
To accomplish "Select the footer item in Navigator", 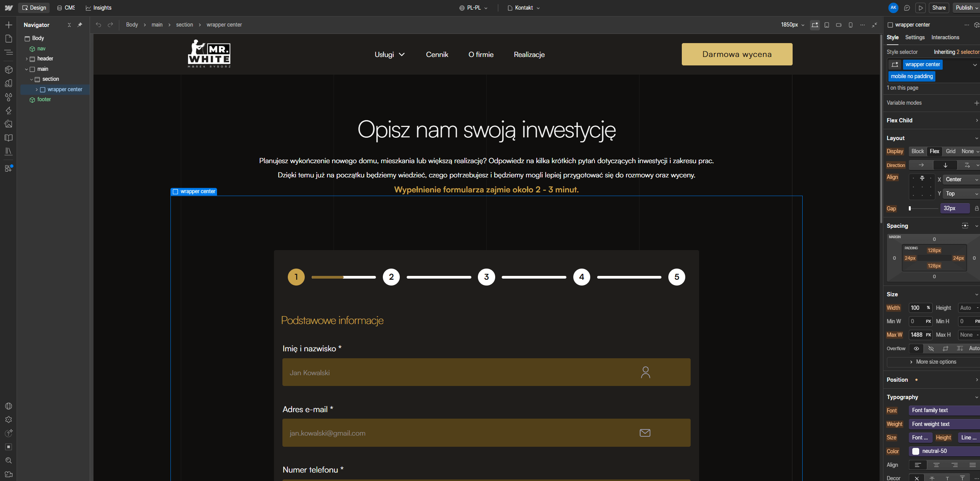I will [x=44, y=99].
